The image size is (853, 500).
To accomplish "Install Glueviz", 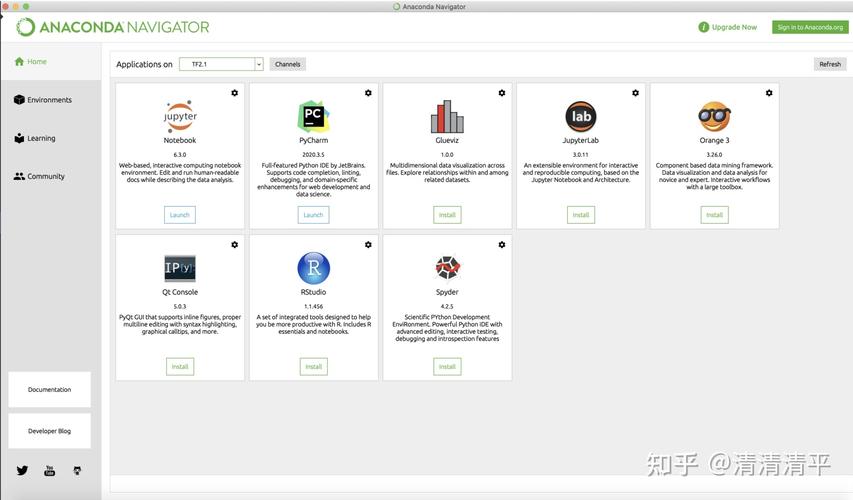I will [447, 215].
